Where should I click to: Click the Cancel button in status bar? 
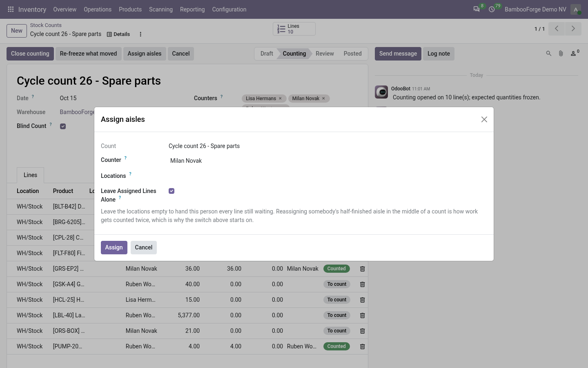click(x=181, y=54)
